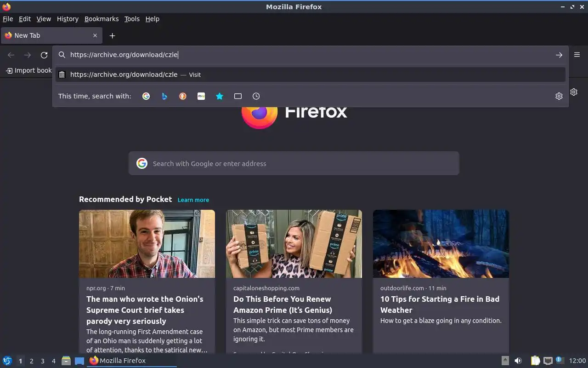Open the Bookmarks menu

[102, 19]
